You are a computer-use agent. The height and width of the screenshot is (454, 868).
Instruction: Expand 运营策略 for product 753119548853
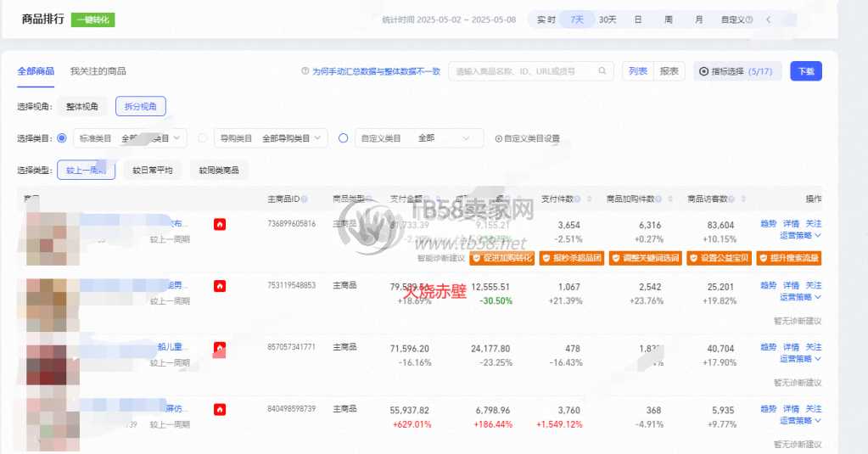pos(800,297)
